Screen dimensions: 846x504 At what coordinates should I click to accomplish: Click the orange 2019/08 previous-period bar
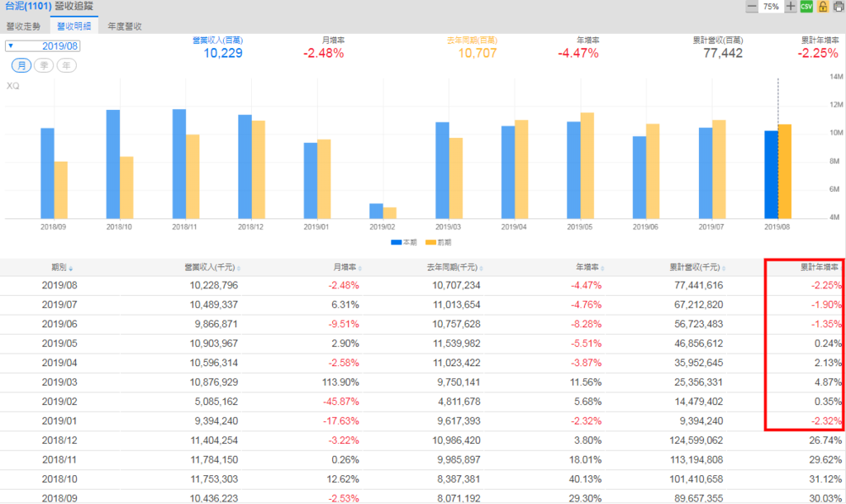click(x=785, y=172)
